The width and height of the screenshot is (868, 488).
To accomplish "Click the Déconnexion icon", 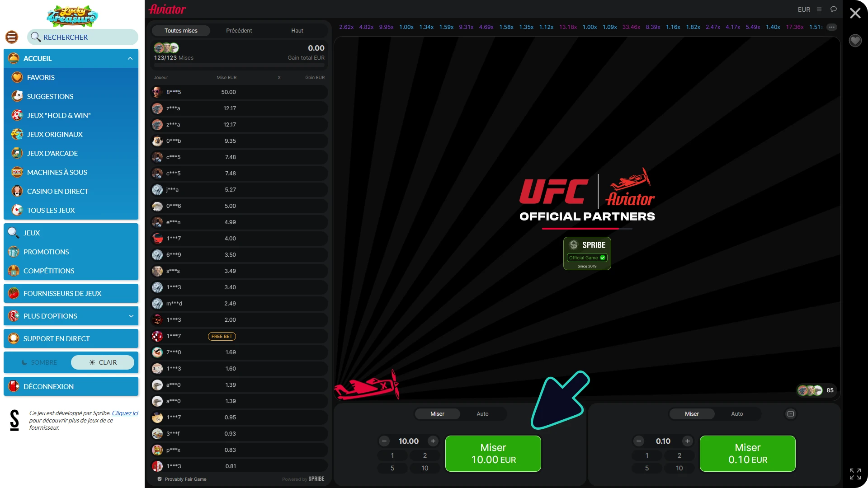I will click(14, 386).
